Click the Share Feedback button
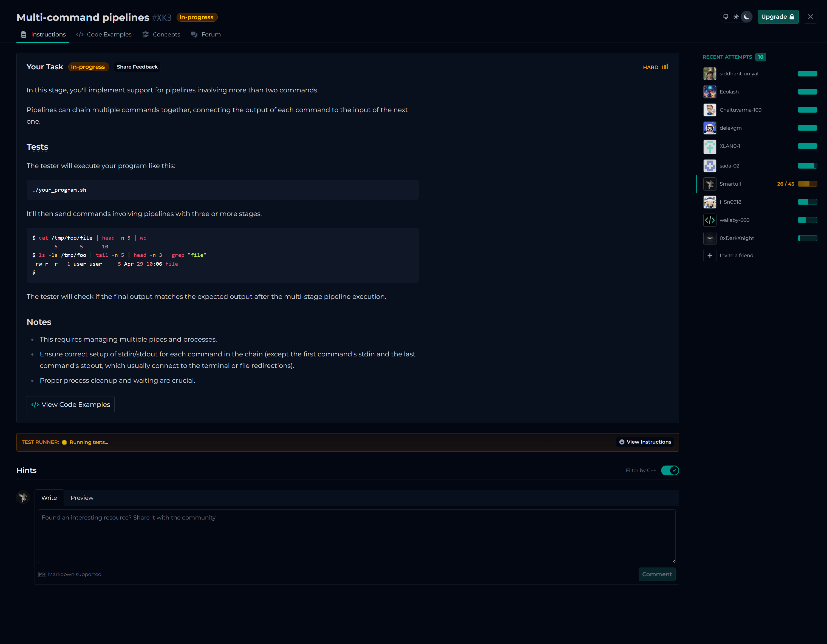 [137, 67]
